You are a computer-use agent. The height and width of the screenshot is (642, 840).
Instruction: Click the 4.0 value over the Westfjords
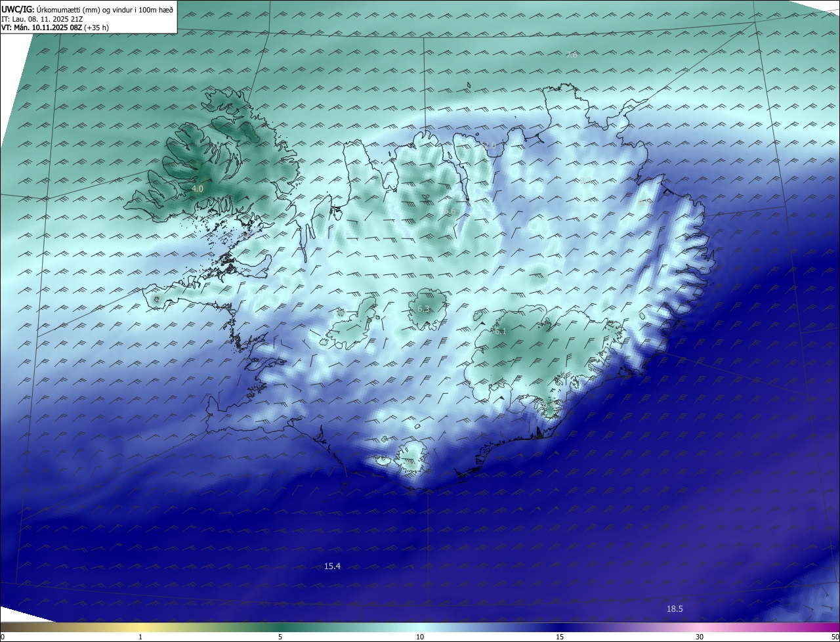point(198,189)
